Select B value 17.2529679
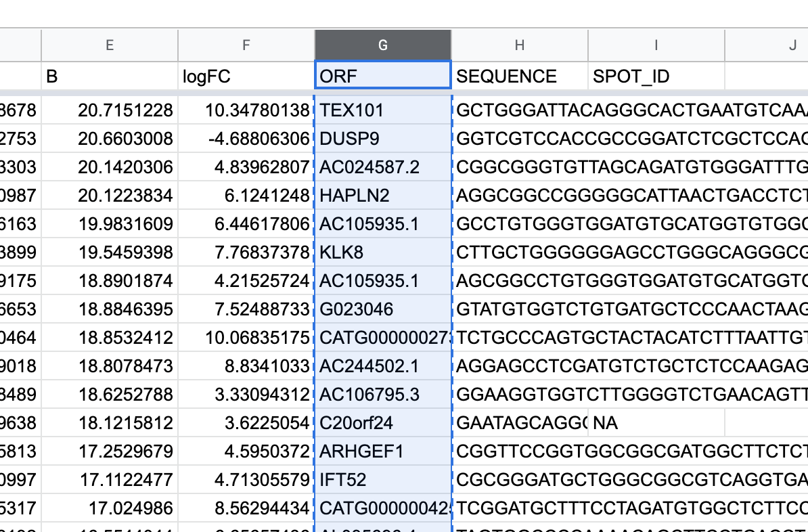The width and height of the screenshot is (808, 532). tap(110, 451)
